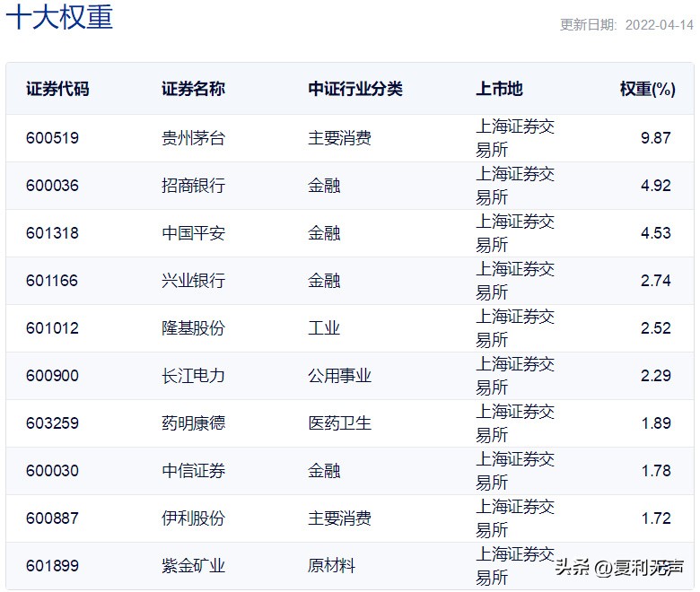
Task: Click the weight value 1.78
Action: point(656,471)
